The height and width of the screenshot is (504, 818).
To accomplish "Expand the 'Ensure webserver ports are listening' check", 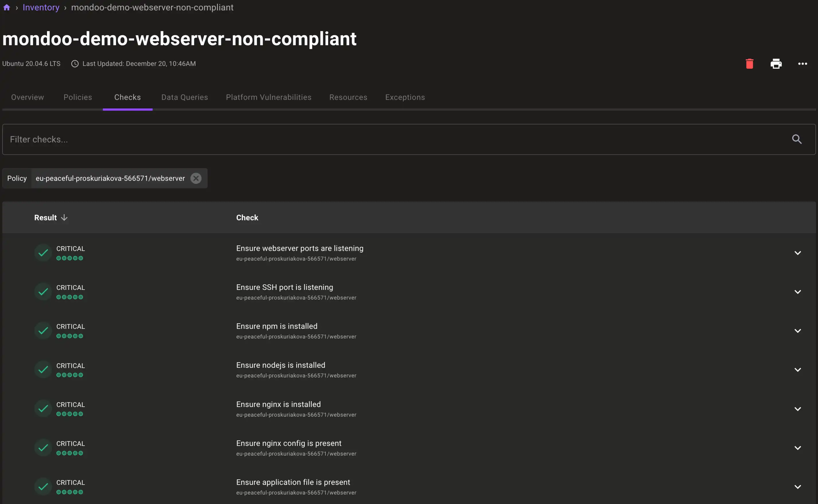I will [x=798, y=252].
